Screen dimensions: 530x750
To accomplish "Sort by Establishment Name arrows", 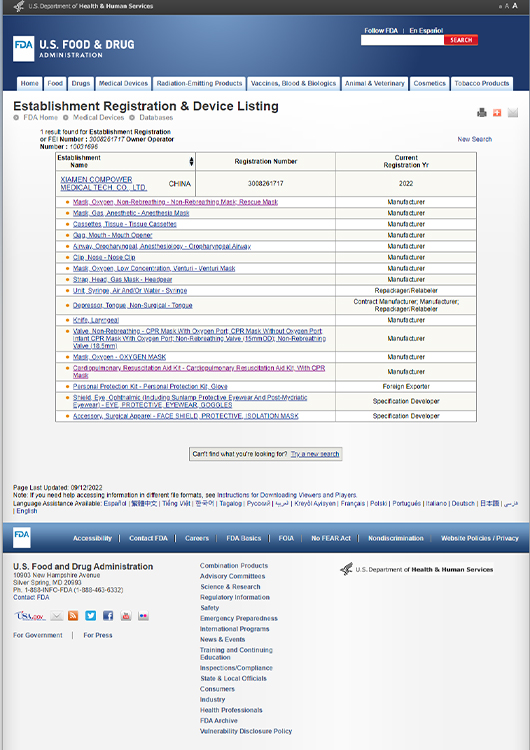I will point(191,161).
